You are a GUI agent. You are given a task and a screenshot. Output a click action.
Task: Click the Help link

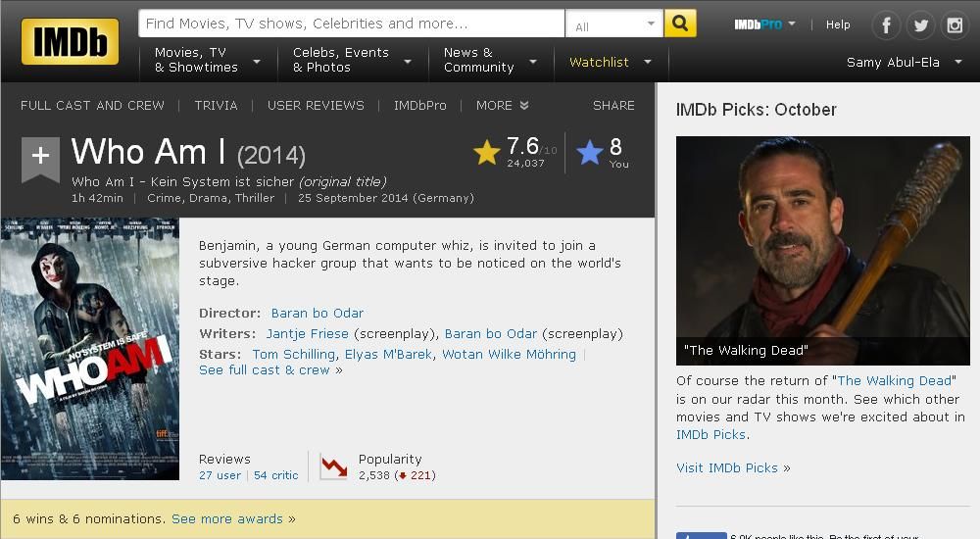(x=838, y=24)
